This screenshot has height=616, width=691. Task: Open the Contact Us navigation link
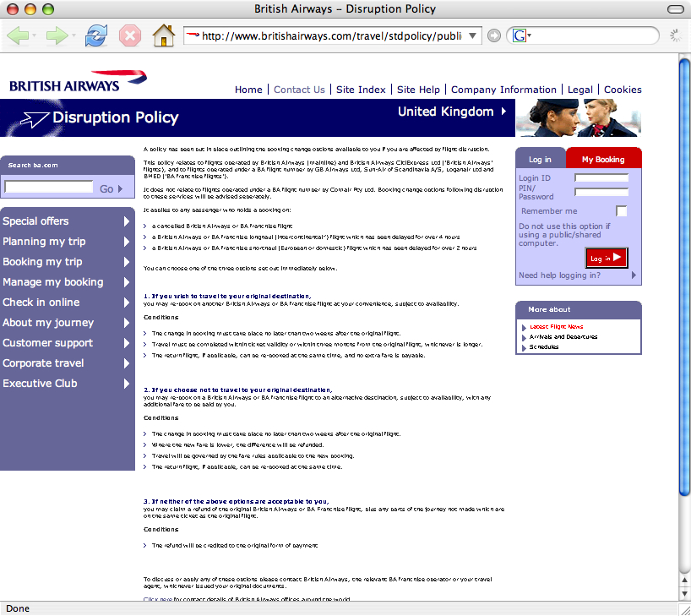tap(299, 90)
